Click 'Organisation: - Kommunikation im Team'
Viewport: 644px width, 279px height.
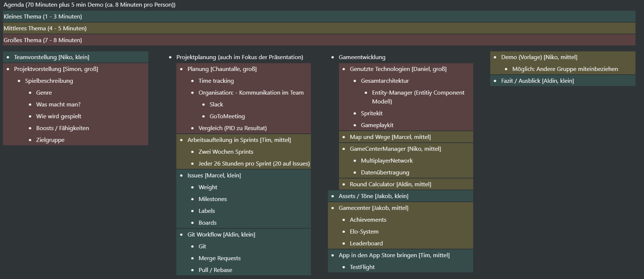[x=251, y=93]
